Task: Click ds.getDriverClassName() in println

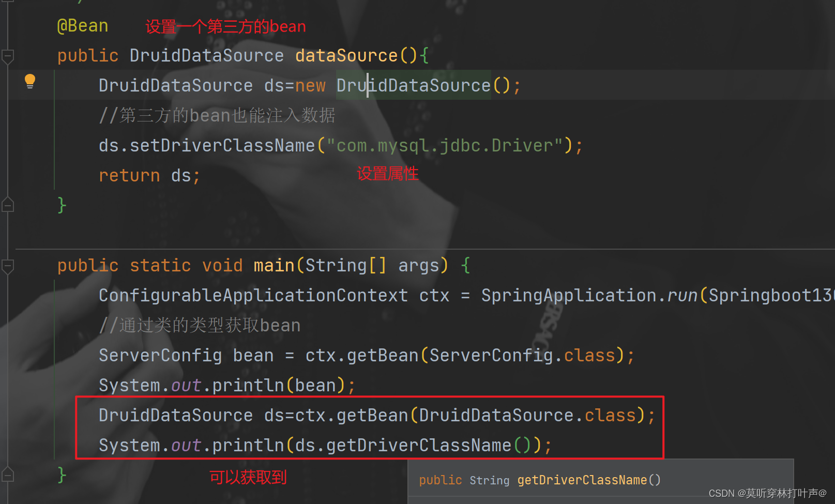Action: 414,446
